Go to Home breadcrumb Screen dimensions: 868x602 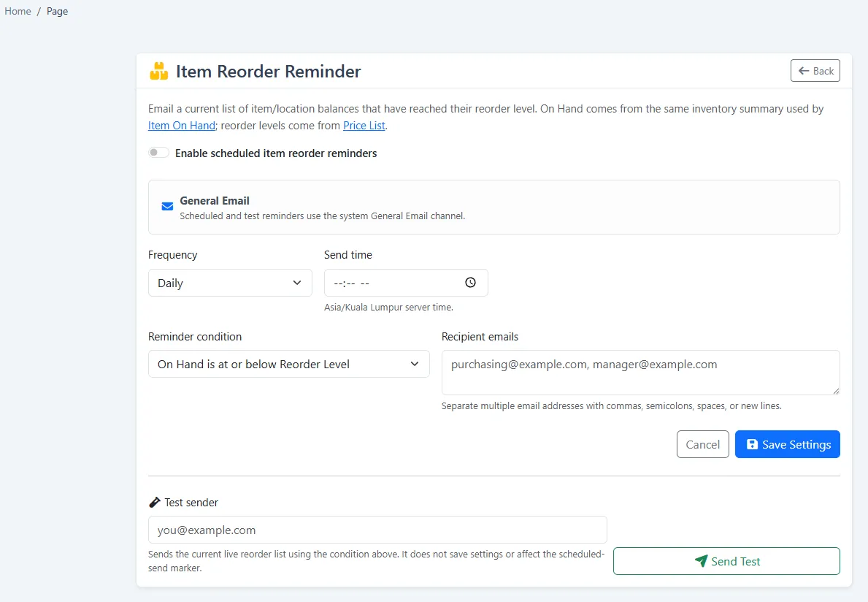point(18,11)
